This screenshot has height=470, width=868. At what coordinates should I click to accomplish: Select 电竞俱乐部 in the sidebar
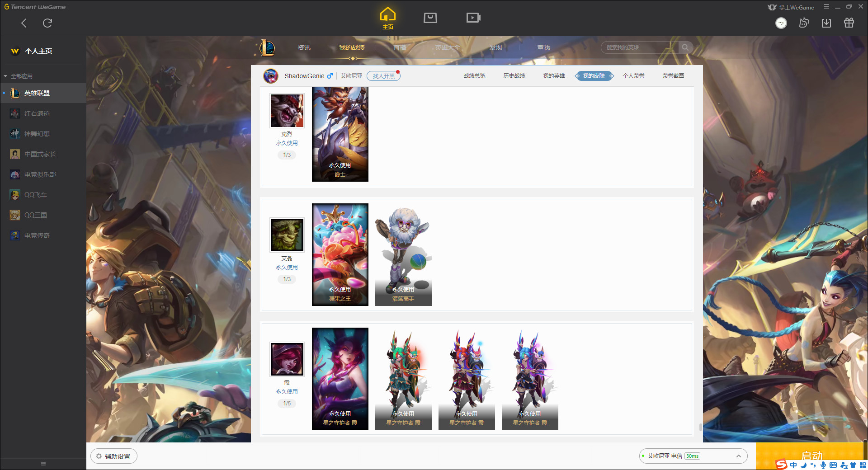click(x=43, y=174)
